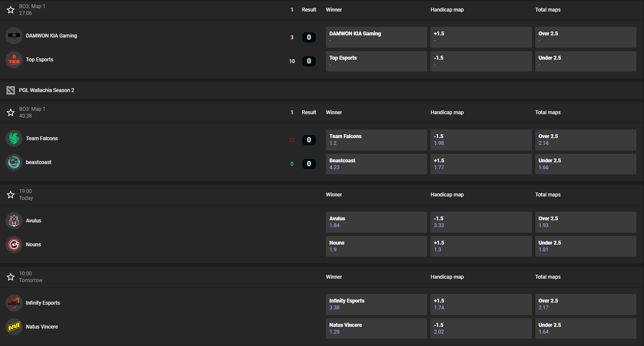Bet on Nouns winner at 1.9

[376, 246]
